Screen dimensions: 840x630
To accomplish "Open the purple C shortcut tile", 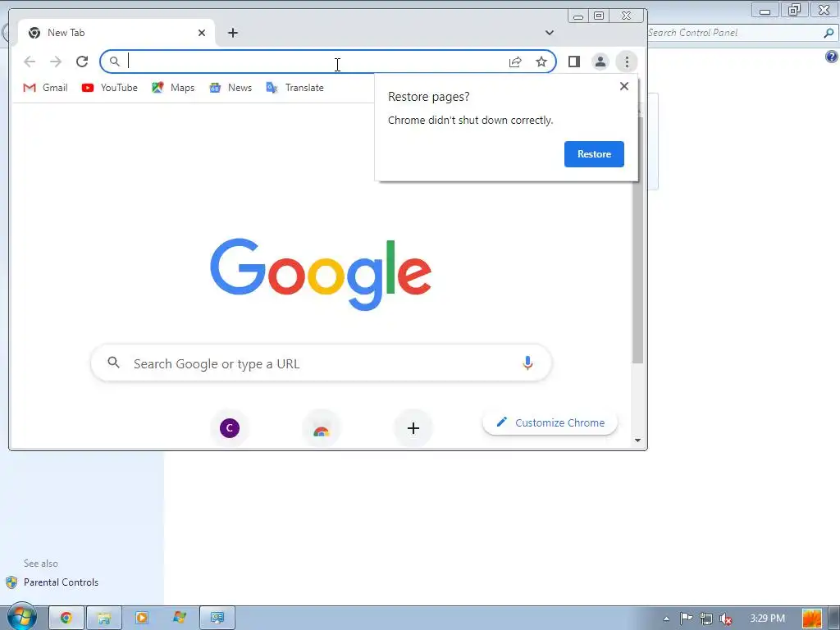I will 230,428.
